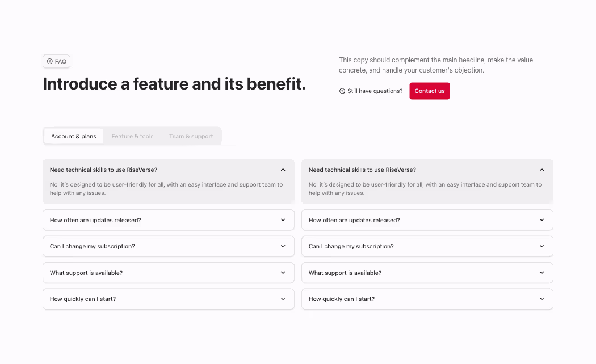Click the chevron on left 'How quickly can I start?'
This screenshot has width=596, height=364.
(283, 299)
